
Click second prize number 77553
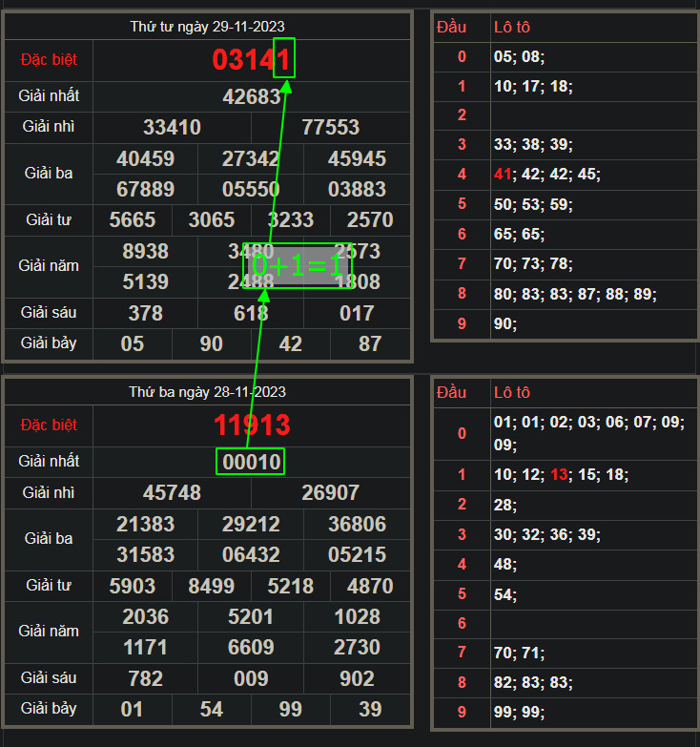click(330, 127)
